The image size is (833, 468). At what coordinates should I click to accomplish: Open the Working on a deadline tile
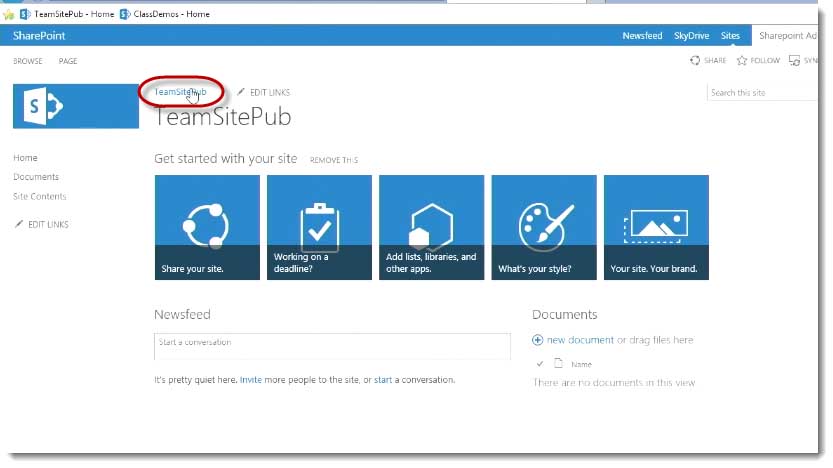click(319, 227)
